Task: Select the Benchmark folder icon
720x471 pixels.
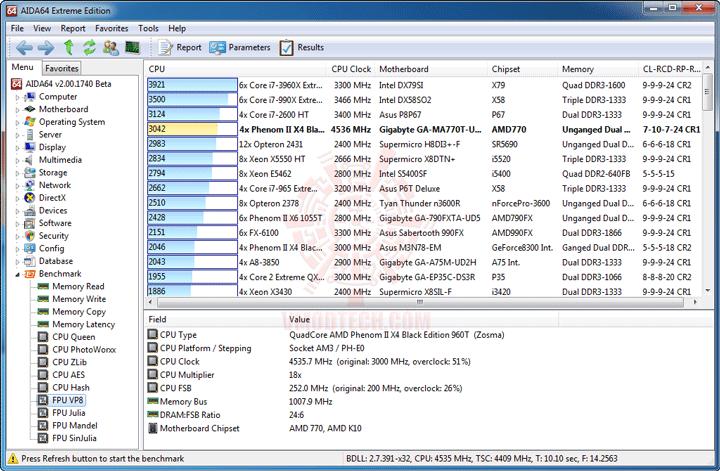Action: (x=30, y=274)
